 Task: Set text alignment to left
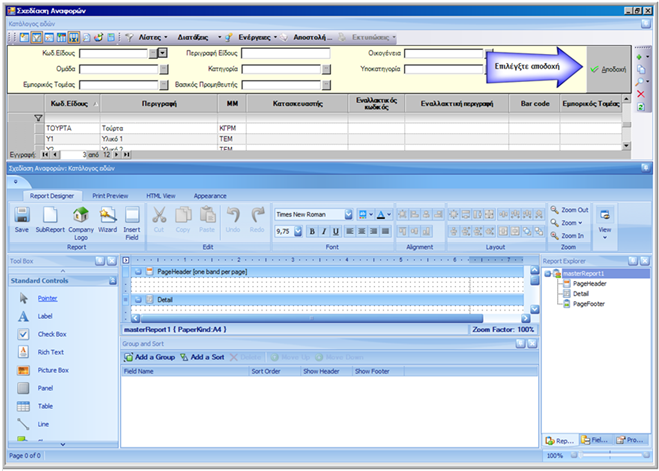point(349,231)
